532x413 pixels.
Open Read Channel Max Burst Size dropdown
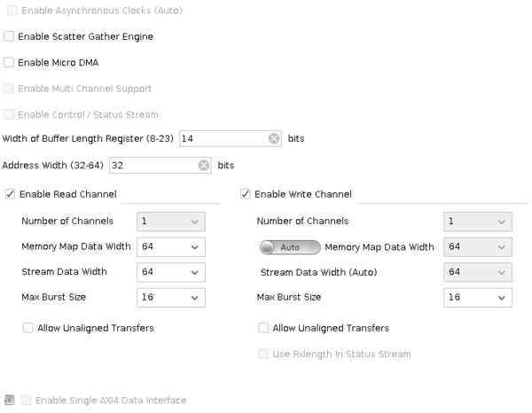pos(171,297)
